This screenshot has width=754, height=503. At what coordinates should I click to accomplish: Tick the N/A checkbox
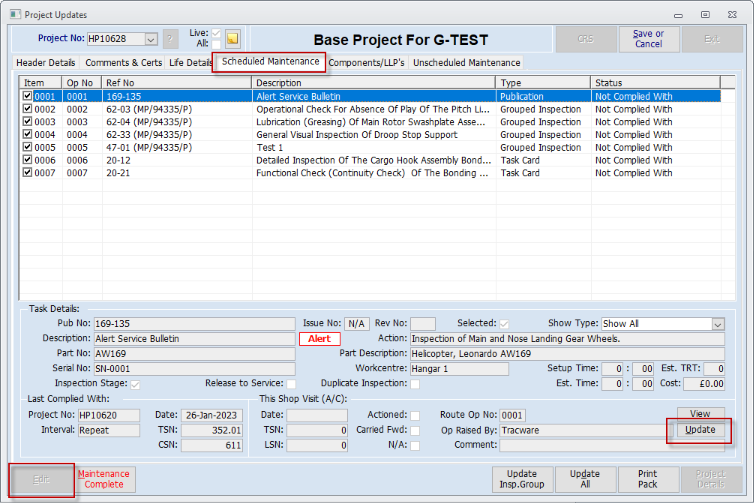coord(415,445)
